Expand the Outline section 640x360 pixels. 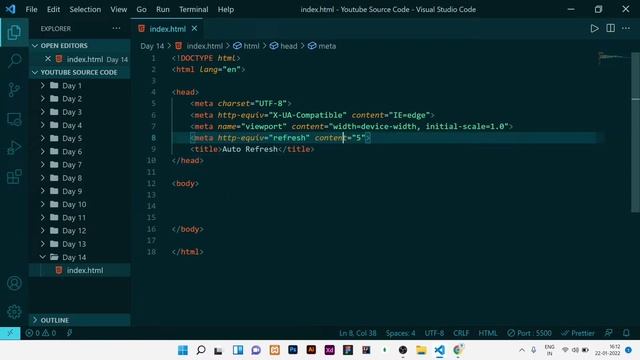[80, 320]
